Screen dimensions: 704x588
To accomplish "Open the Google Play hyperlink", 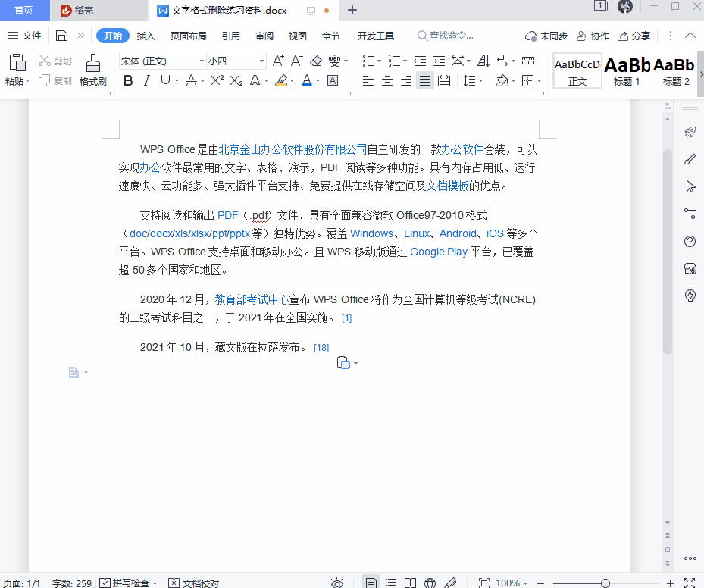I will click(x=439, y=252).
